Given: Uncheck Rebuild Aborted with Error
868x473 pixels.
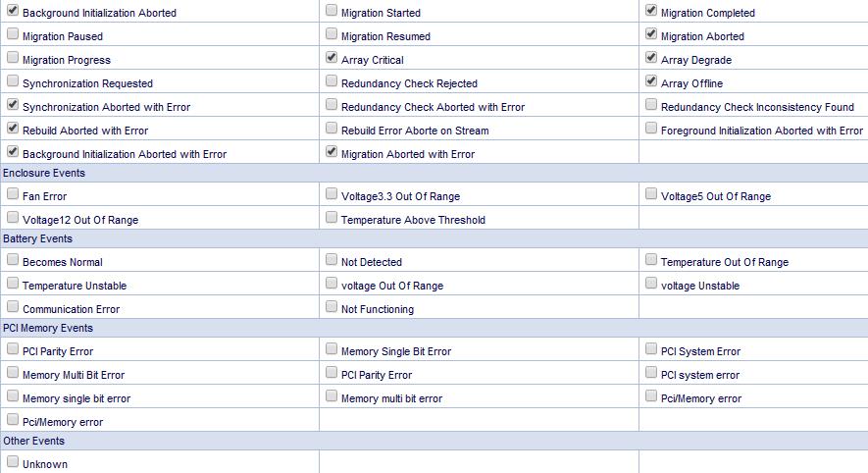Looking at the screenshot, I should [x=13, y=130].
